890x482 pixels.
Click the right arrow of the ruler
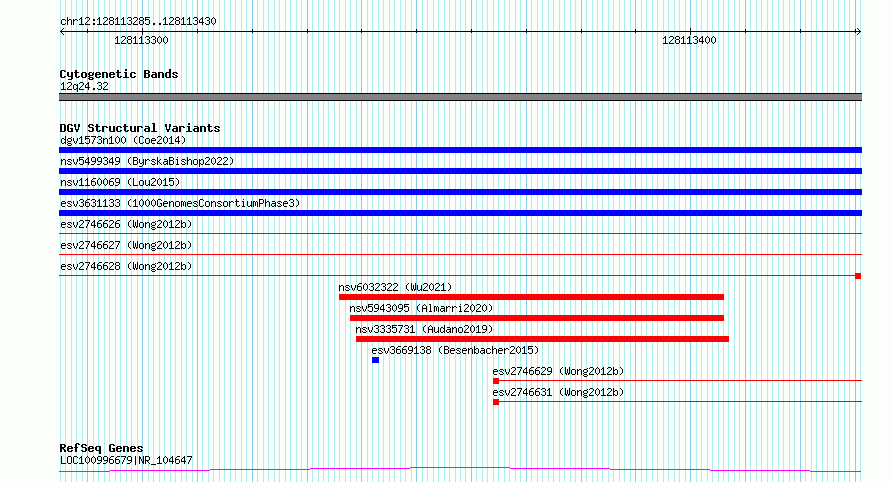click(858, 32)
